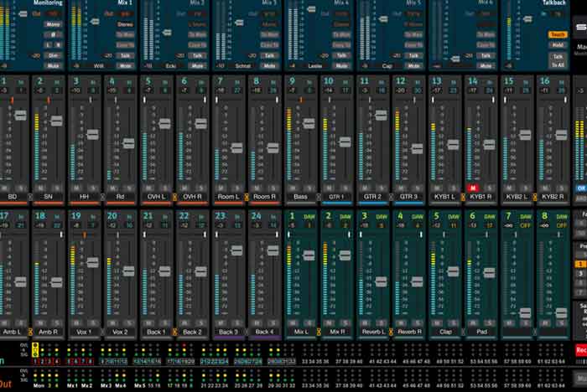
Task: Link the GTR 2 and GTR 3 channels
Action: pyautogui.click(x=391, y=197)
